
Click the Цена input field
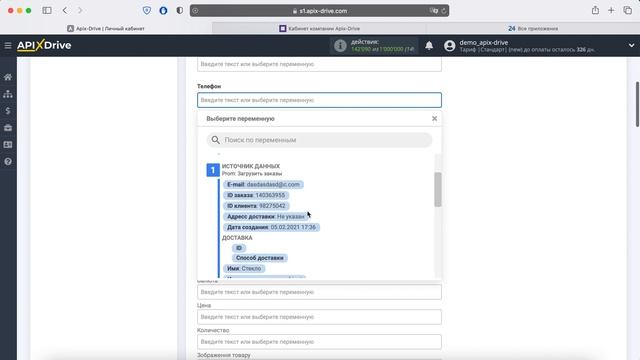[x=319, y=317]
